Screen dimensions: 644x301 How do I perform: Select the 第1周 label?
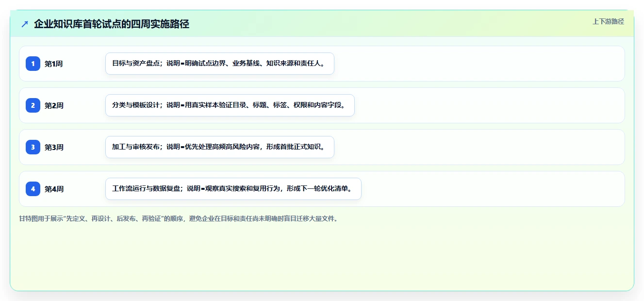pyautogui.click(x=54, y=64)
